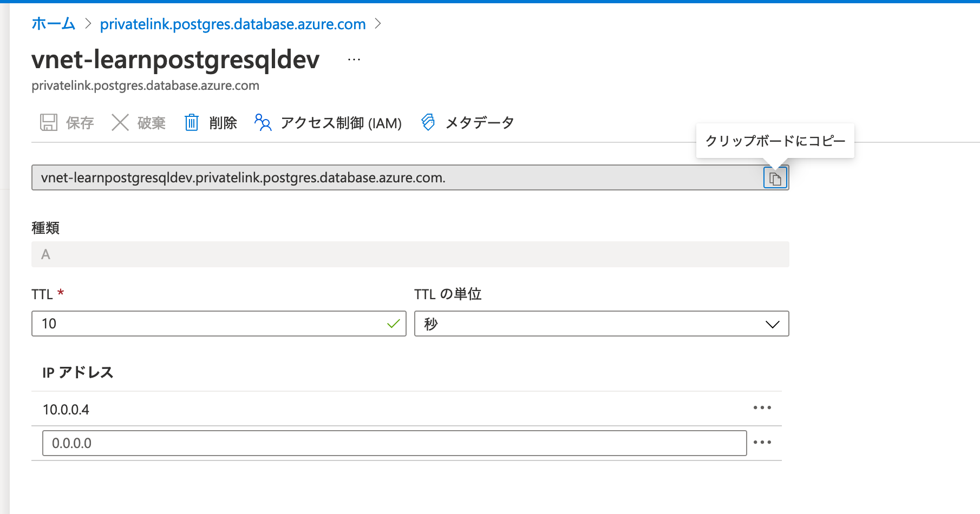Screen dimensions: 980x514
Task: Click the 削除 toolbar label
Action: coord(223,123)
